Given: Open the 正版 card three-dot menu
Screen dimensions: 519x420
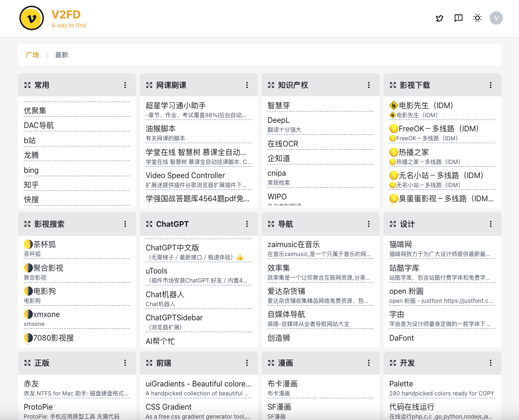Looking at the screenshot, I should (x=125, y=363).
